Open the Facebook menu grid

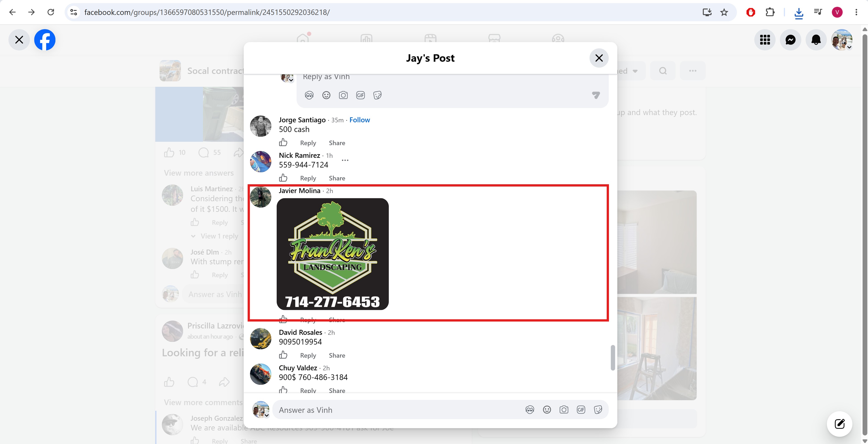click(x=765, y=40)
